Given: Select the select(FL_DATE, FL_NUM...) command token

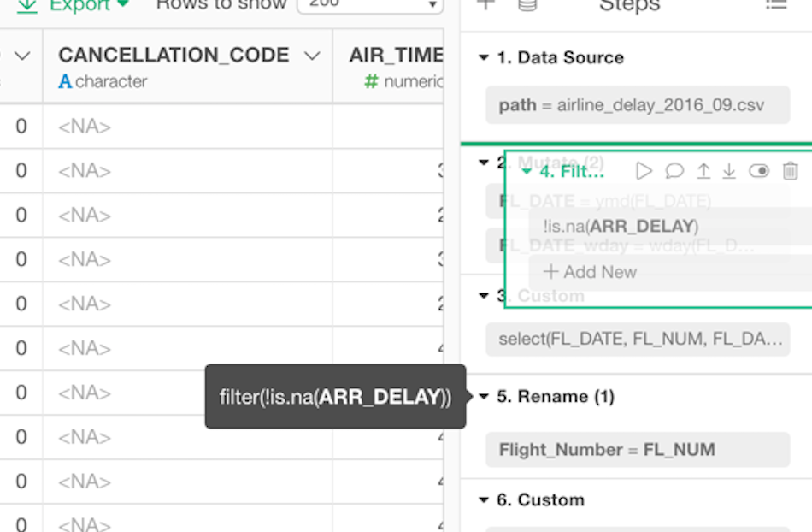Looking at the screenshot, I should (638, 339).
